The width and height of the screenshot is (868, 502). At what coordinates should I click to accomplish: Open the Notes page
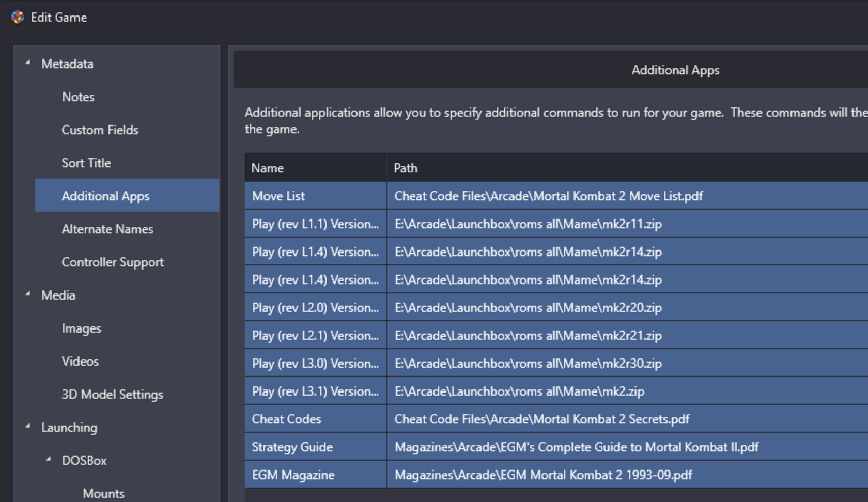(78, 97)
